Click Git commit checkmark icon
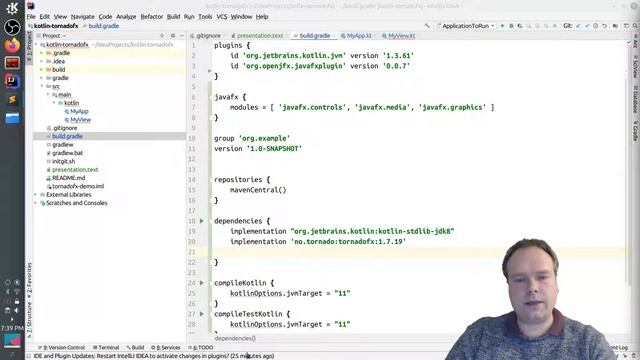Screen dimensions: 640x360 [587, 26]
